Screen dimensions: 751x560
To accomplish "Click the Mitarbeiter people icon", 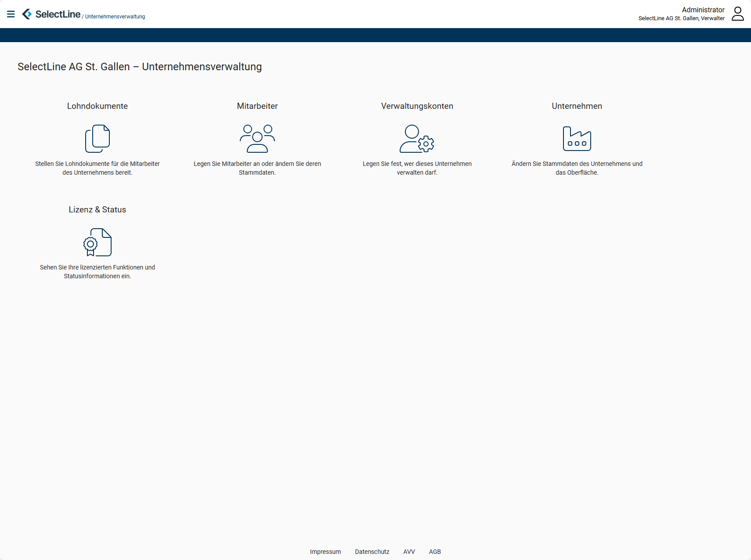I will [x=257, y=139].
